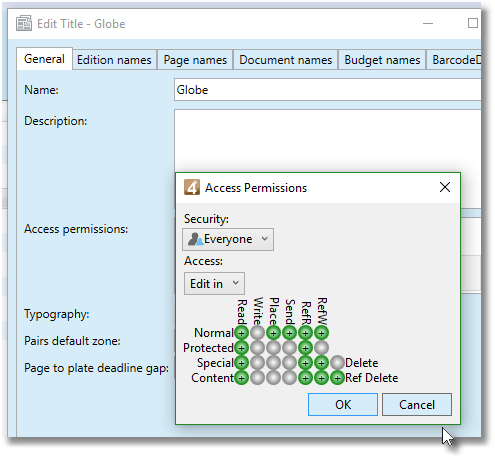The height and width of the screenshot is (460, 495).
Task: Click the Access Permissions app icon
Action: click(x=192, y=187)
